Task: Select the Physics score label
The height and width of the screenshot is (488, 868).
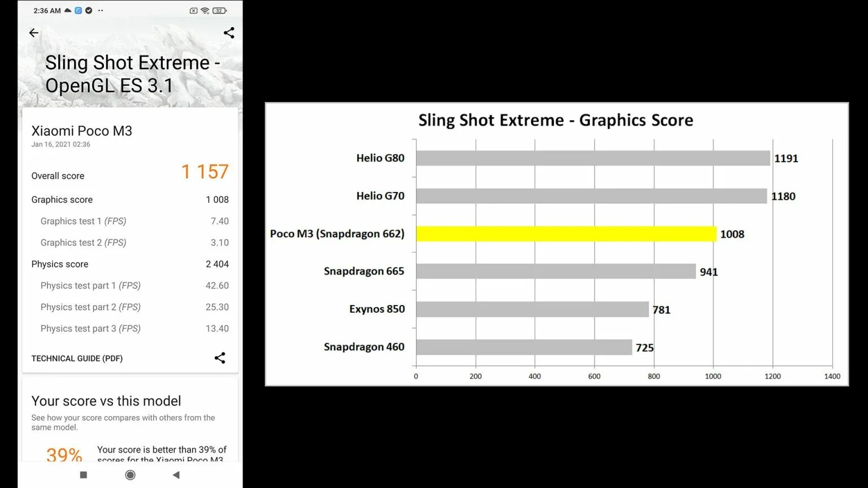Action: click(60, 264)
